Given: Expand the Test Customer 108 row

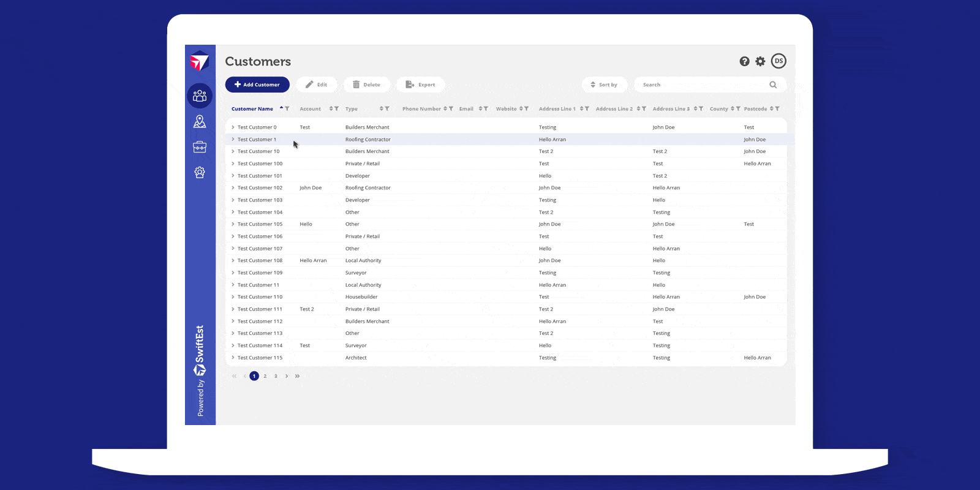Looking at the screenshot, I should [x=233, y=260].
